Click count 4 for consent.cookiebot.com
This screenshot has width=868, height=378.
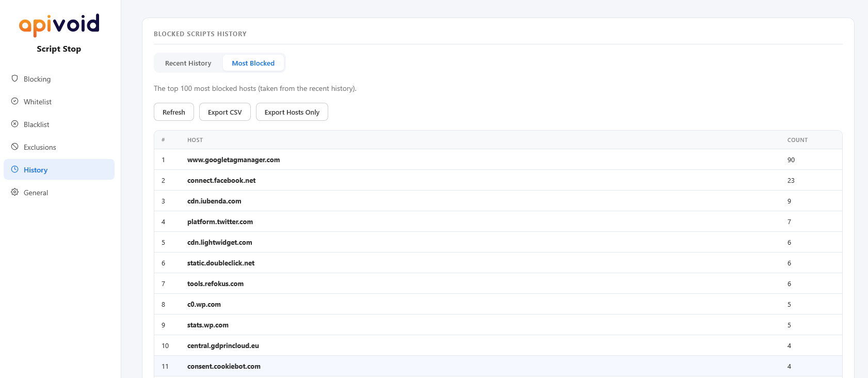pos(789,366)
